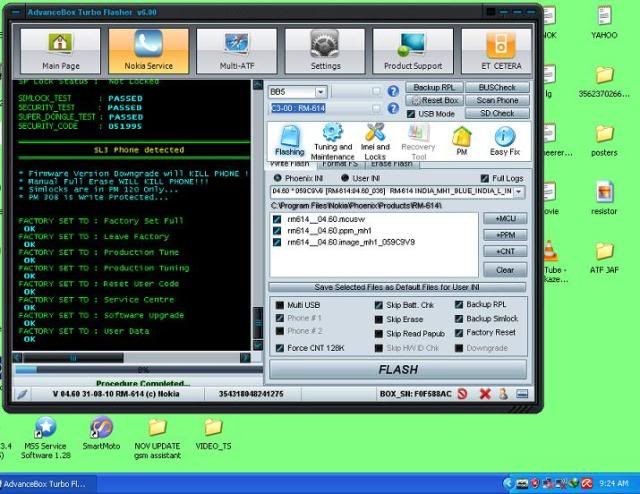The image size is (640, 494).
Task: Open the Main Page section
Action: [60, 51]
